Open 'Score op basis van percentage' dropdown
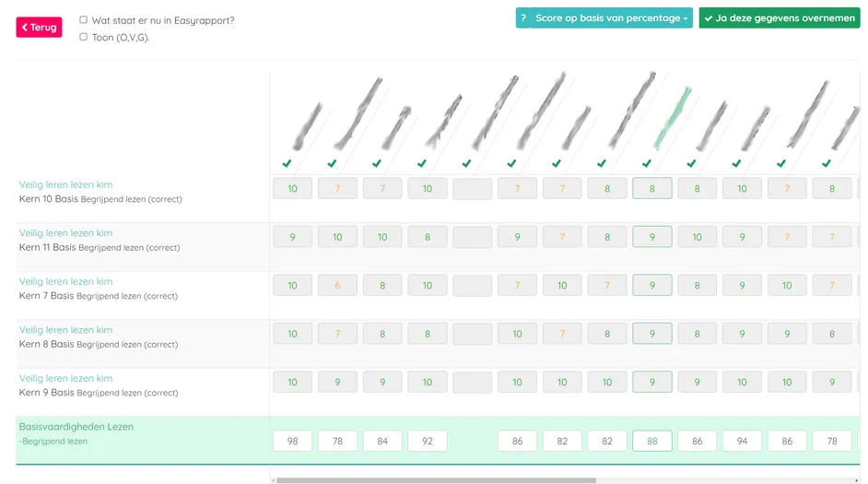 tap(611, 18)
